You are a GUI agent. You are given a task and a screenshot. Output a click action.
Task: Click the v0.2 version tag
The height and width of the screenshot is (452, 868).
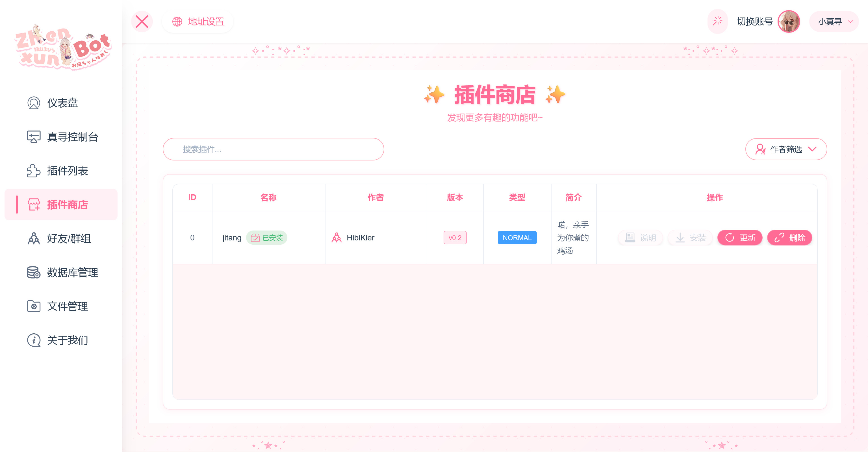455,238
